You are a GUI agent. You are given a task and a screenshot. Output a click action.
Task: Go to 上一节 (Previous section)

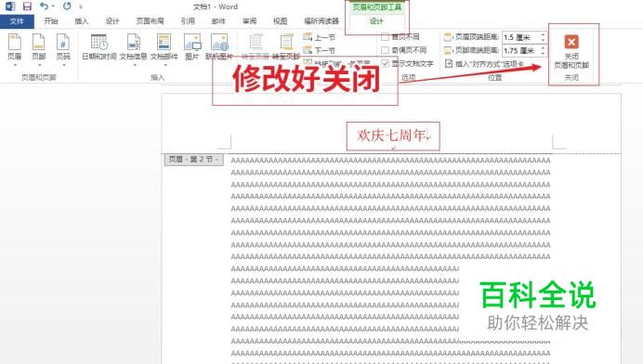point(319,37)
